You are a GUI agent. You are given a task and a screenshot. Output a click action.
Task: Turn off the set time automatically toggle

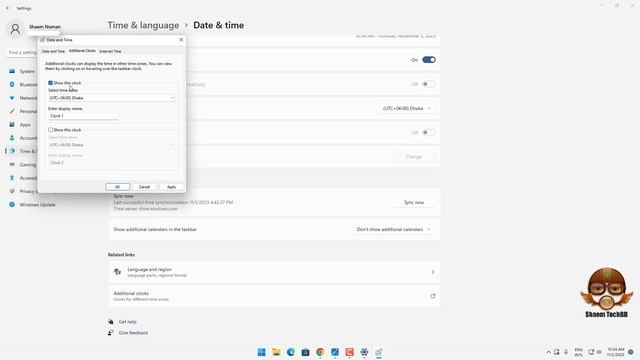point(429,60)
